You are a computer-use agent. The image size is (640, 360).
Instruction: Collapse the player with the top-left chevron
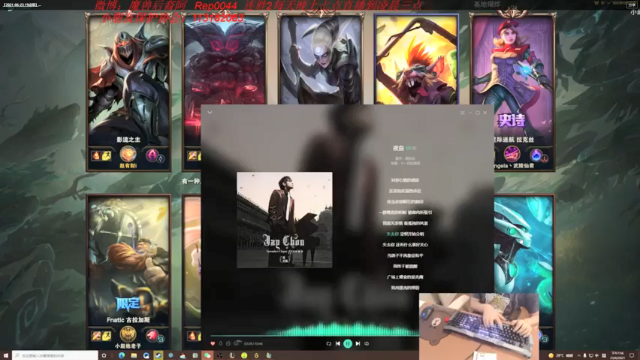(210, 112)
